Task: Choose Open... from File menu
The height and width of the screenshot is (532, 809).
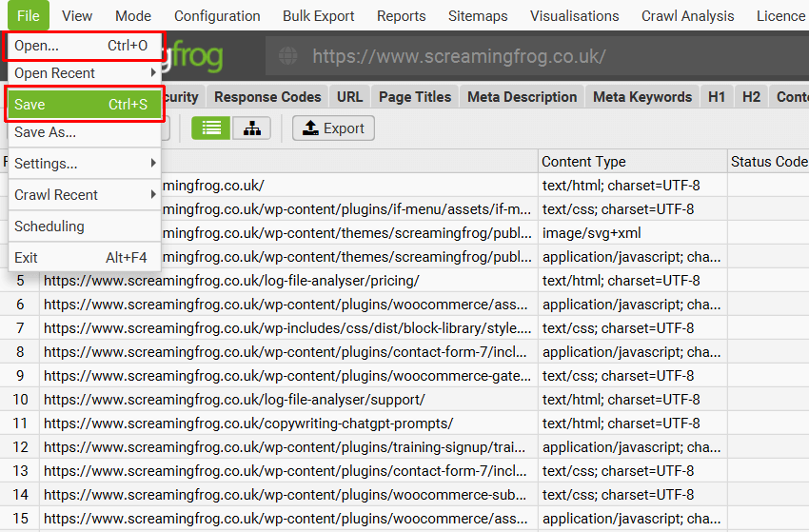Action: tap(85, 46)
